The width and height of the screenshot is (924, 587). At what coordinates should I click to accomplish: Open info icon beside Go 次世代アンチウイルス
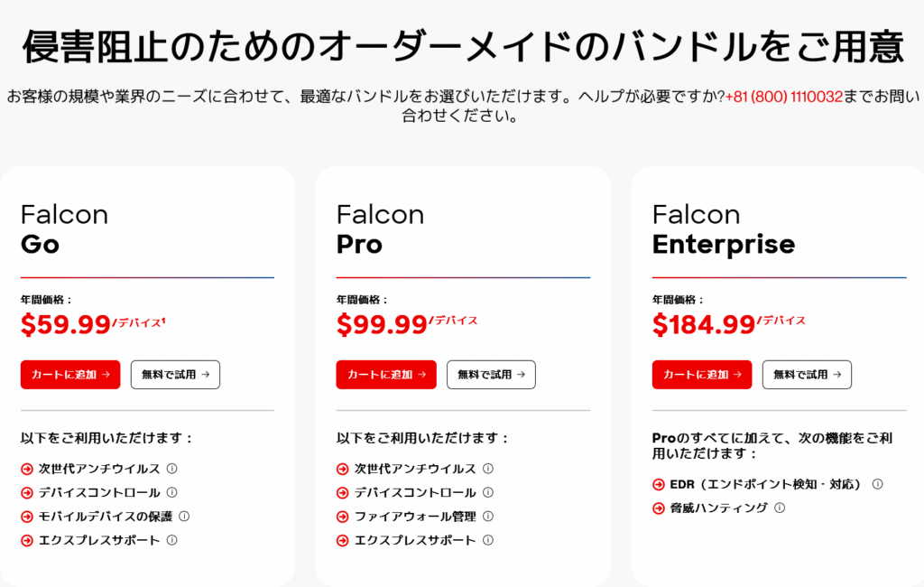coord(172,469)
